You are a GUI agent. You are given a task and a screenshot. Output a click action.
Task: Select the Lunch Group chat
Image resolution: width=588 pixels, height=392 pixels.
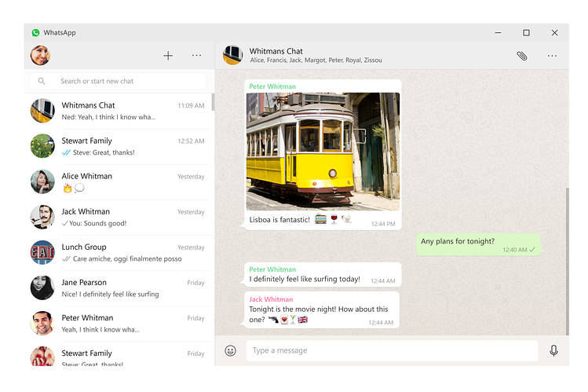pos(118,252)
